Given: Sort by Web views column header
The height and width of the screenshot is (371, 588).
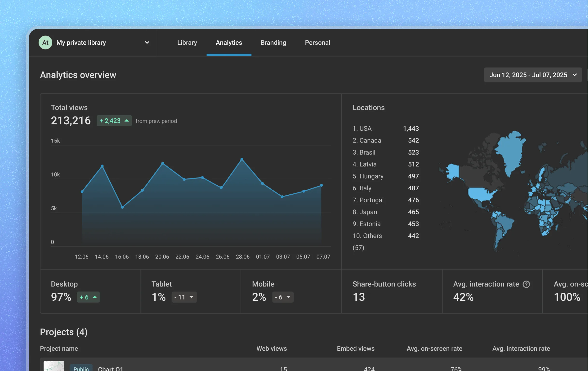Looking at the screenshot, I should tap(271, 349).
